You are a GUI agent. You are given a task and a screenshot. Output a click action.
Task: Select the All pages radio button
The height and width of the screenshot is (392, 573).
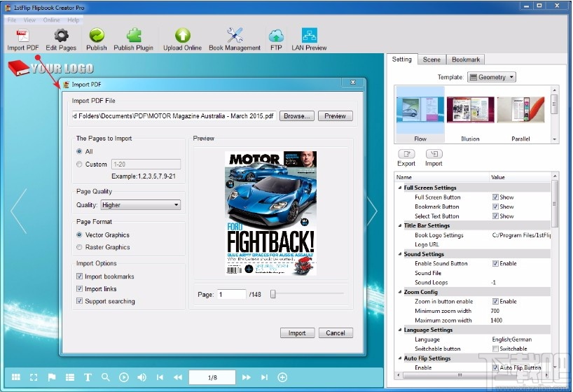79,151
